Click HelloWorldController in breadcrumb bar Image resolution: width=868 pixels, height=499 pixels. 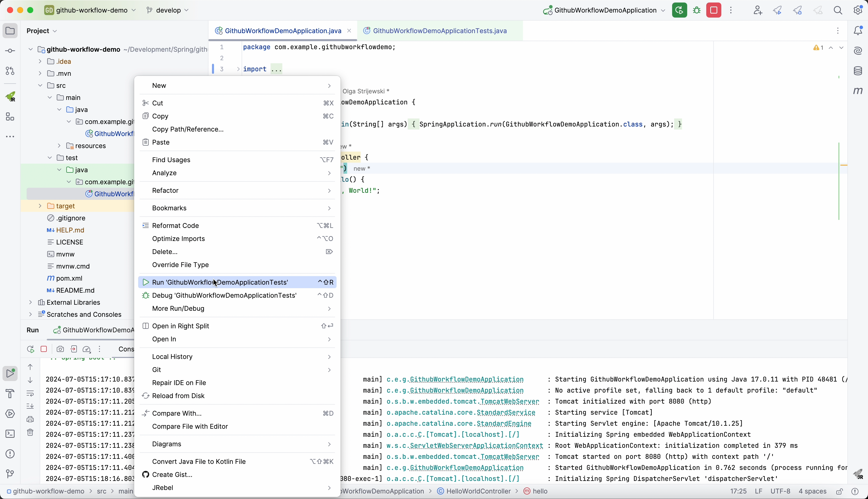click(478, 491)
